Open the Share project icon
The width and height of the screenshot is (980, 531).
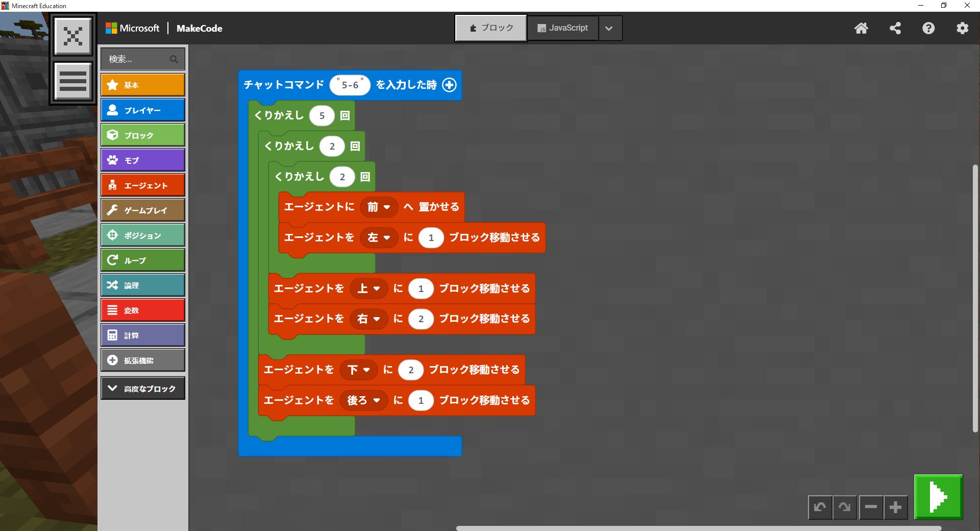pyautogui.click(x=895, y=28)
